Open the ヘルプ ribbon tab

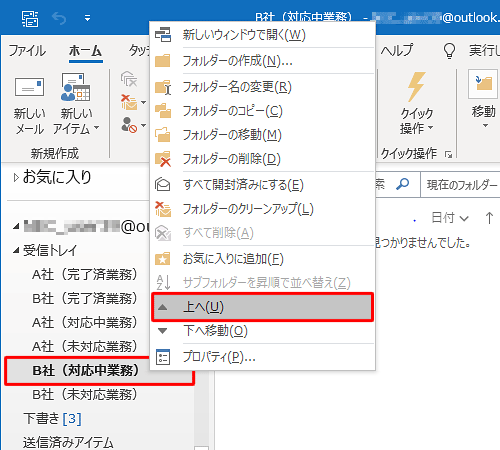(397, 51)
